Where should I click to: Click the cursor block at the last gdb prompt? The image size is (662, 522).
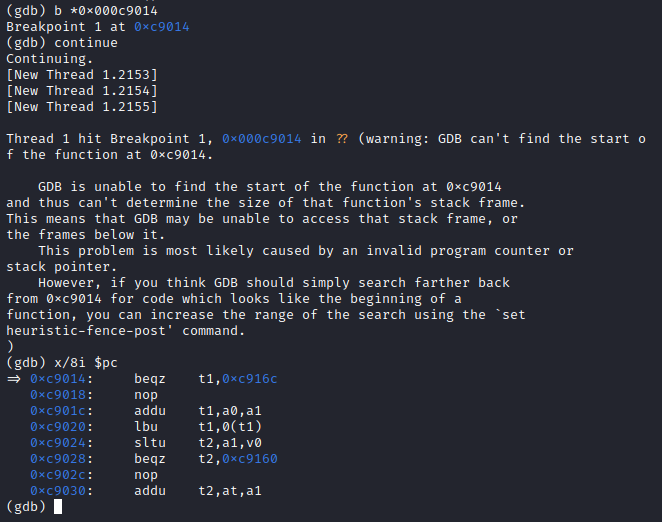[x=58, y=507]
